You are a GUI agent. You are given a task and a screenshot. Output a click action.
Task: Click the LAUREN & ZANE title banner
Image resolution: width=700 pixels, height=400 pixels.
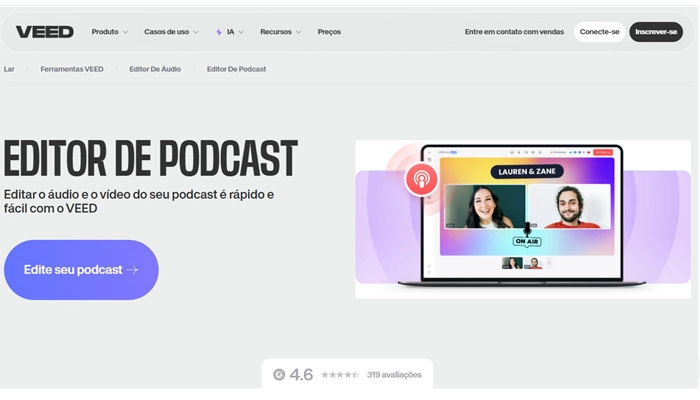tap(526, 171)
